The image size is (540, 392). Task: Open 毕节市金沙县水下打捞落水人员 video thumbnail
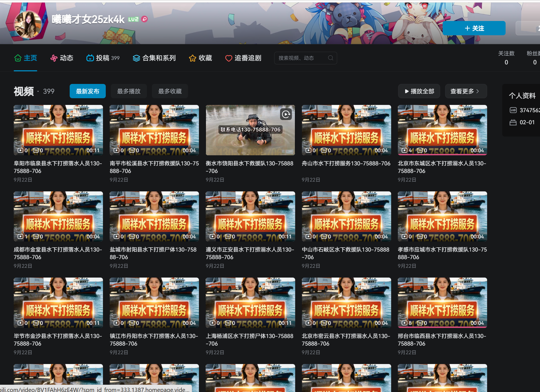point(58,303)
